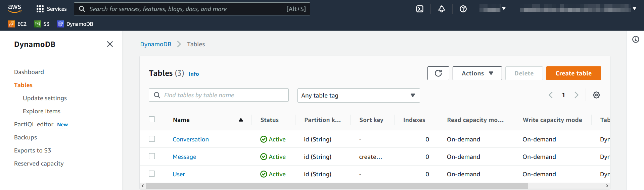Screen dimensions: 644x190
Task: Click the Read capacity mode column header
Action: [x=475, y=120]
